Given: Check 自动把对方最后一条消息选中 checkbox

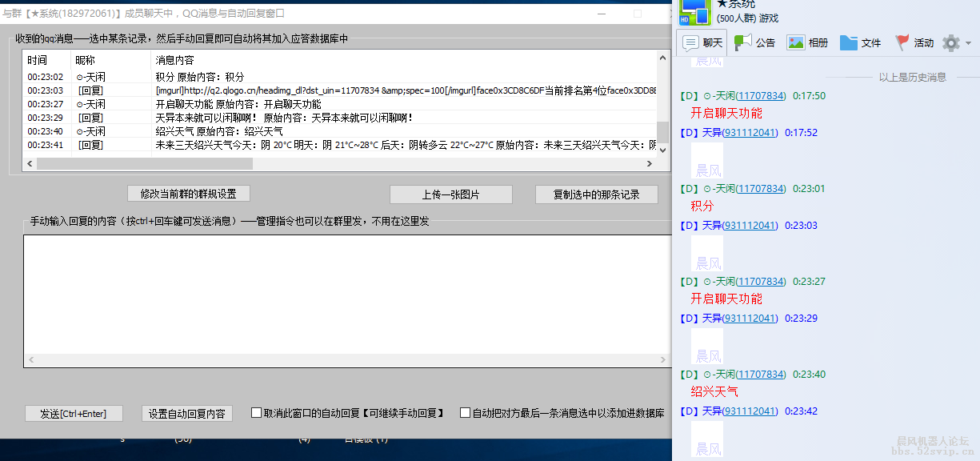Looking at the screenshot, I should (466, 413).
